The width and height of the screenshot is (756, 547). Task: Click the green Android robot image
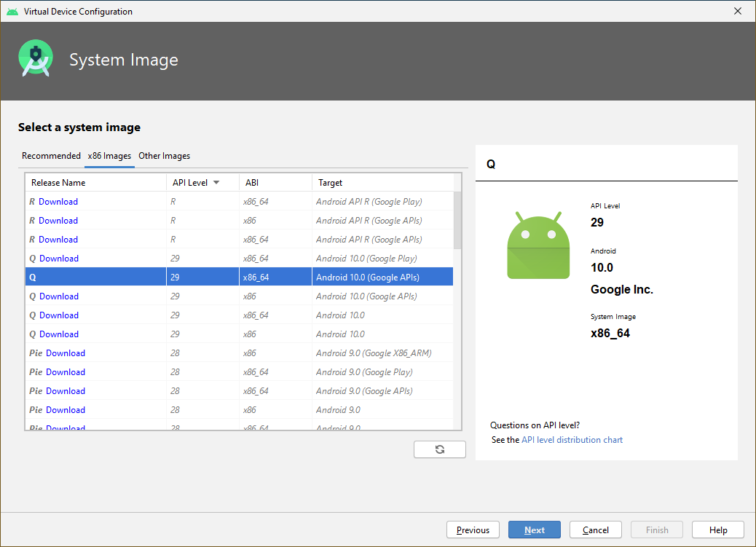[538, 245]
